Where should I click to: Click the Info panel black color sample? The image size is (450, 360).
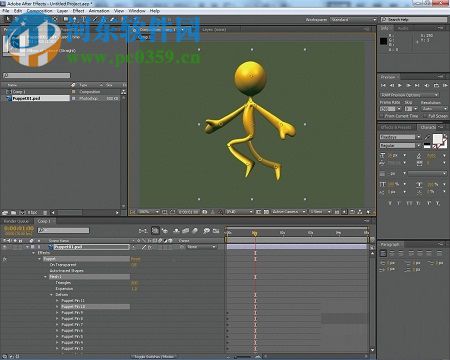tap(383, 41)
